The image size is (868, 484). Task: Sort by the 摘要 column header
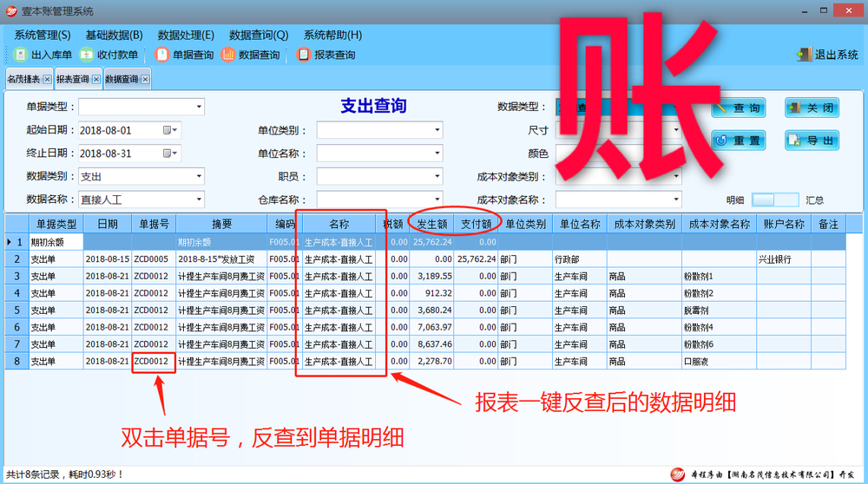221,224
